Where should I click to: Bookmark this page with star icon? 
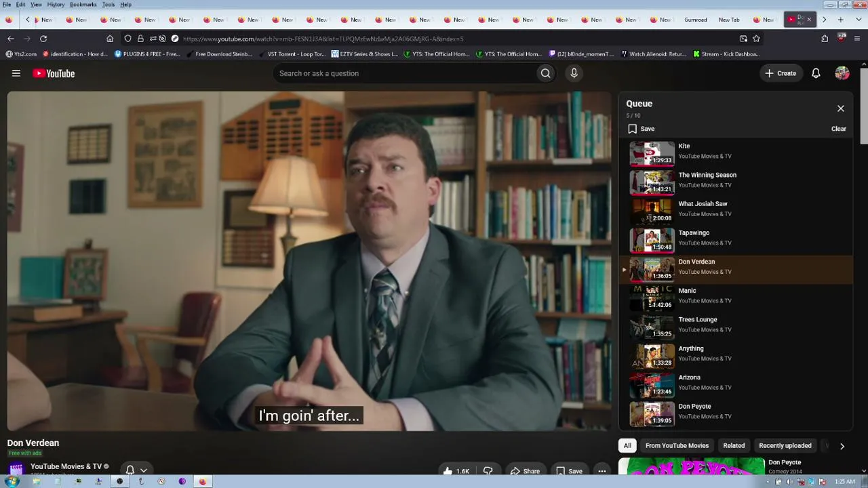coord(756,39)
